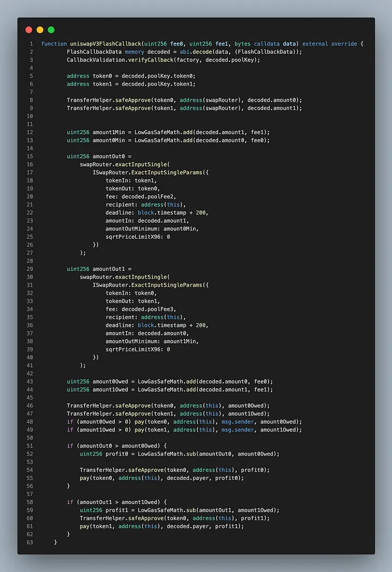392x572 pixels.
Task: Click the red close dot in title bar
Action: pos(29,30)
